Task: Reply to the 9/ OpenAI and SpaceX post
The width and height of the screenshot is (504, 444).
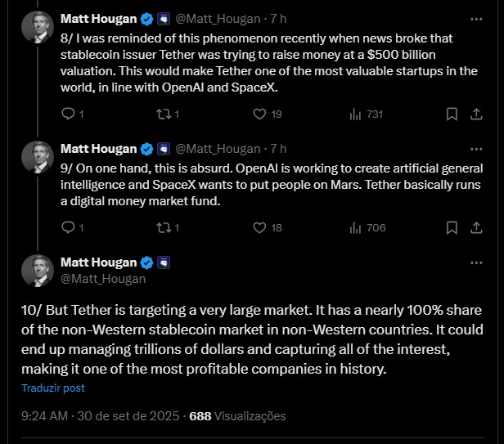Action: [68, 227]
